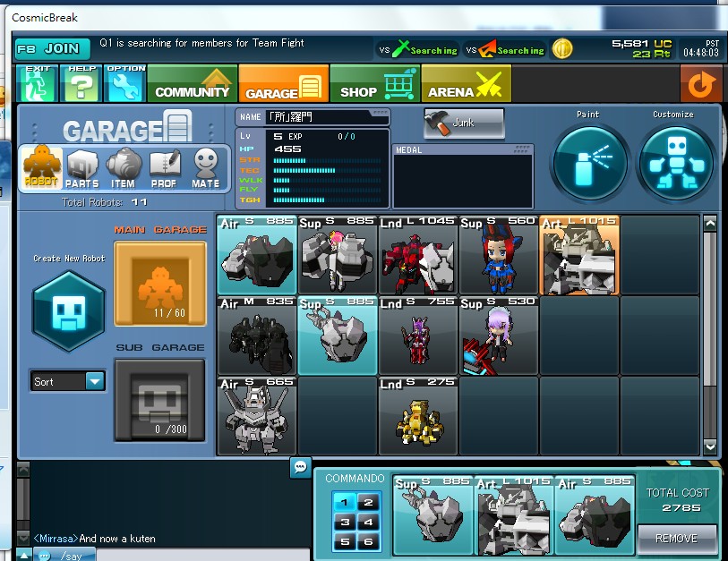
Task: Open the /say chat channel tab
Action: (x=65, y=555)
